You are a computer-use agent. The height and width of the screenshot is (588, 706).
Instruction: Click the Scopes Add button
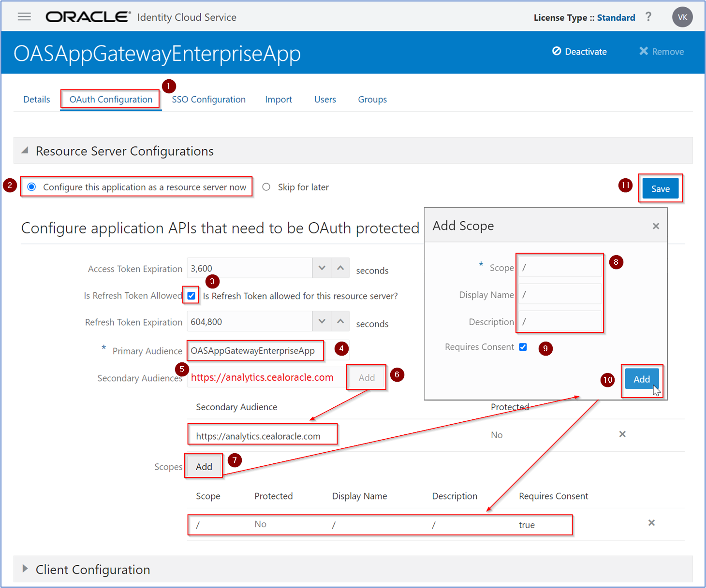tap(204, 467)
